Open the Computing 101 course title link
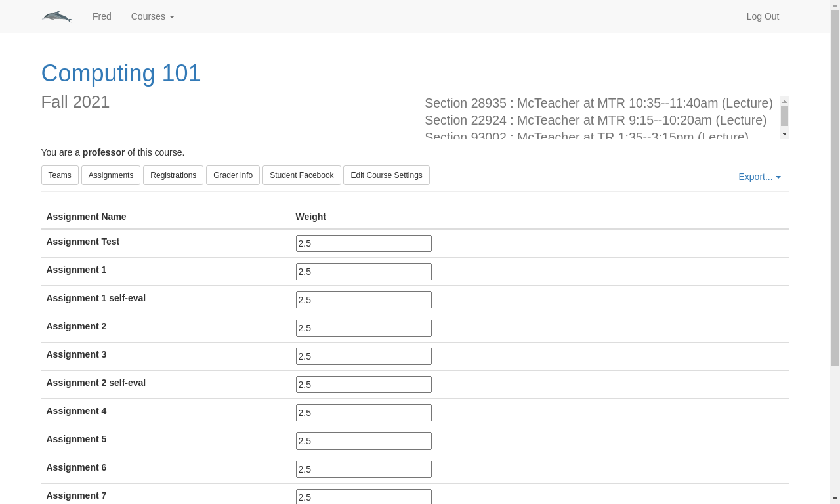 pyautogui.click(x=121, y=73)
